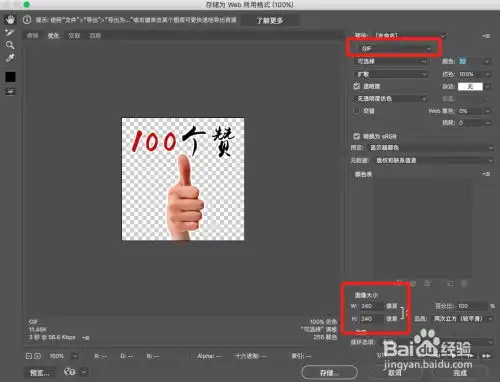This screenshot has height=382, width=500.
Task: Click the new color icon under color table
Action: click(450, 284)
